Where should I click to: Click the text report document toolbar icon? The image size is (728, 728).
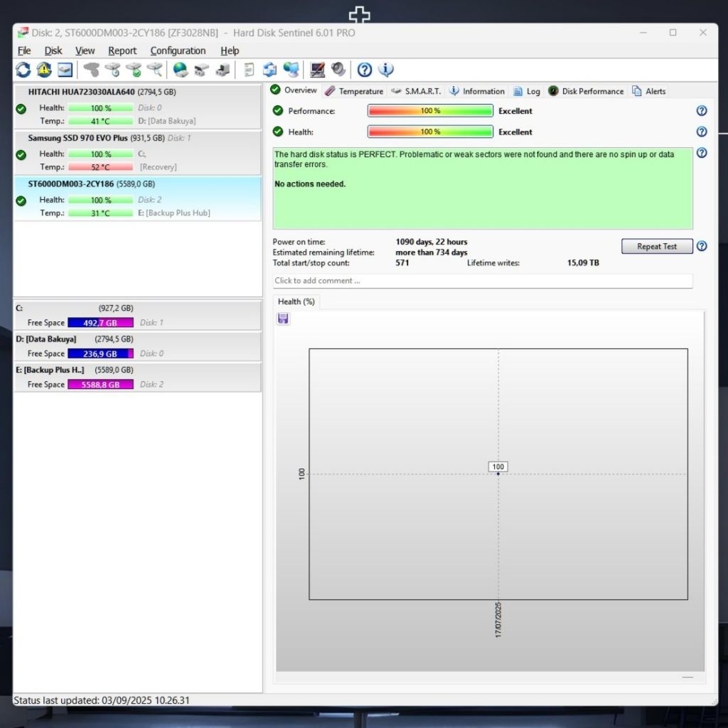249,70
